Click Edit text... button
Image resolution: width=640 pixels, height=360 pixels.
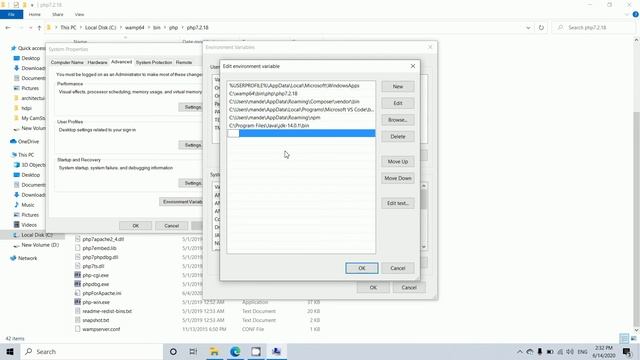click(398, 203)
